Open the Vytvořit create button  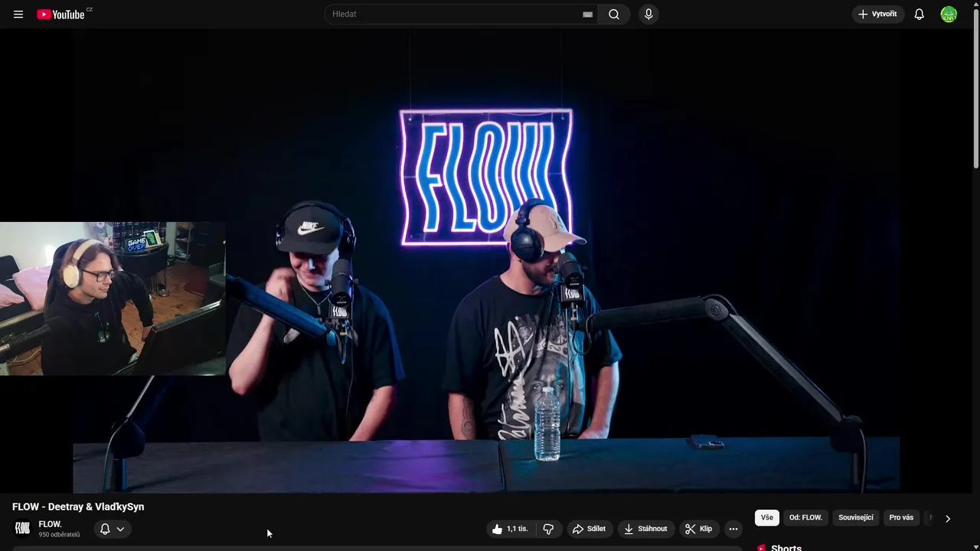(x=878, y=14)
